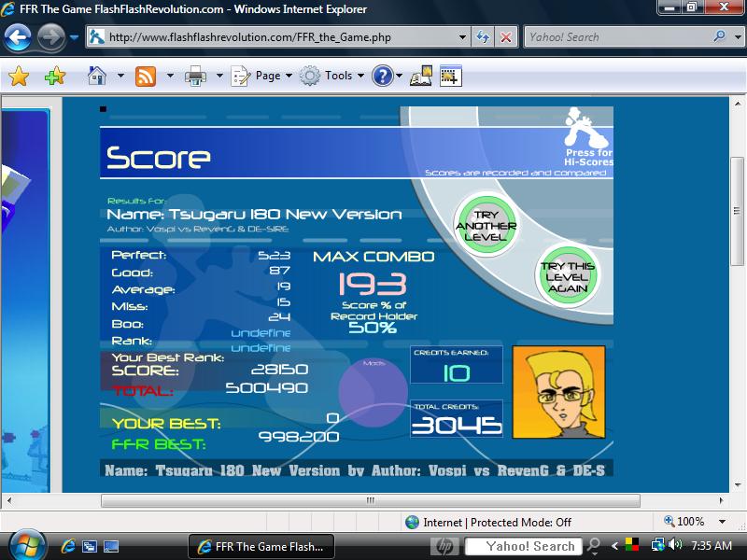Click the Add to Favorites icon
The height and width of the screenshot is (560, 747).
[55, 76]
